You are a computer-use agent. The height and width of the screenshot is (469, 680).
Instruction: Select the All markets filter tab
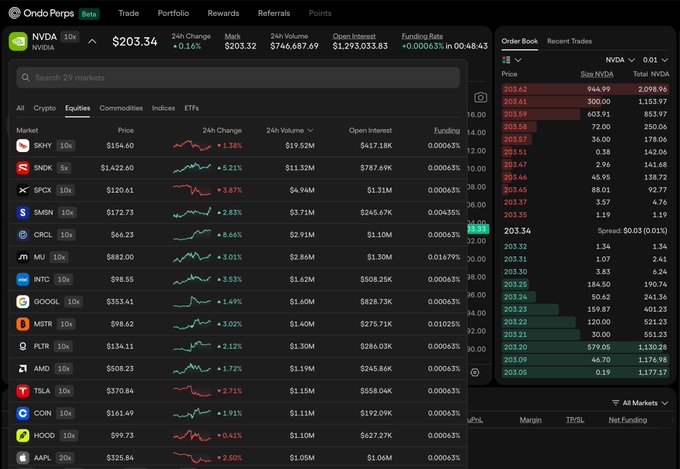[20, 108]
